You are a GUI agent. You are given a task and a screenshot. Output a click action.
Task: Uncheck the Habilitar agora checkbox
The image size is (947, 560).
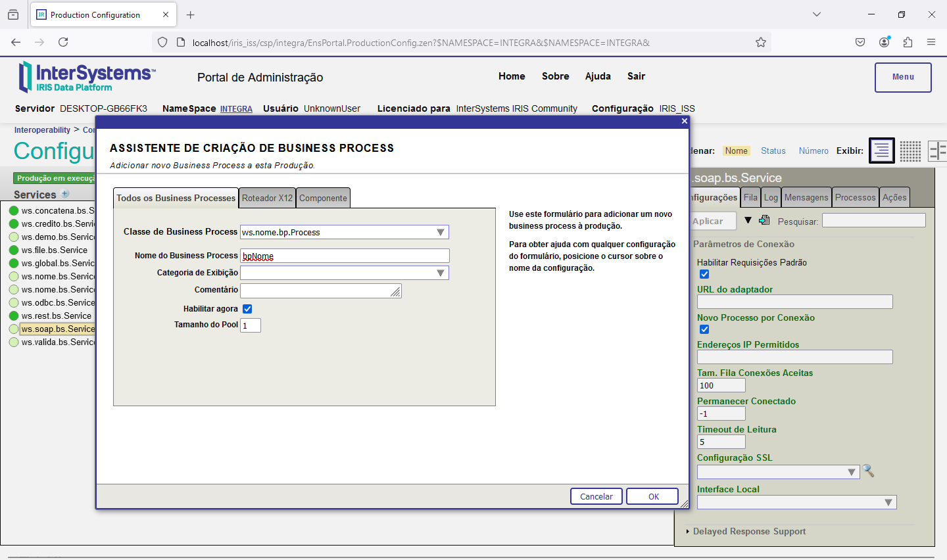(247, 309)
